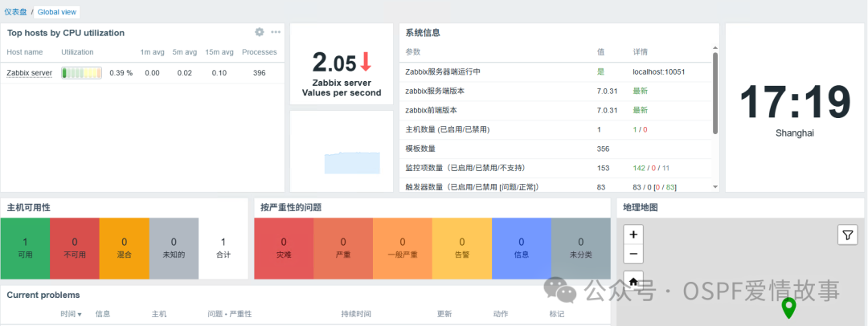Click the Utilization column header
Image resolution: width=868 pixels, height=326 pixels.
coord(77,52)
